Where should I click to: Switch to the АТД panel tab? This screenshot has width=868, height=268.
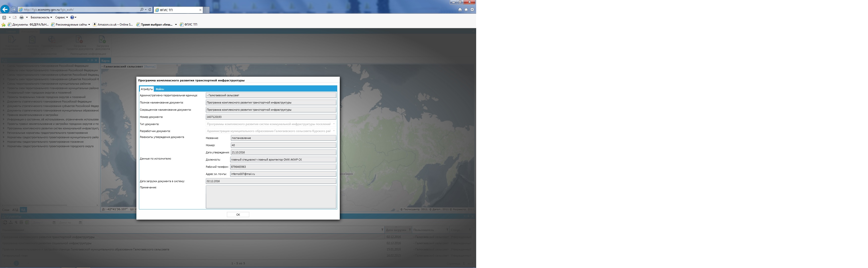[x=15, y=210]
